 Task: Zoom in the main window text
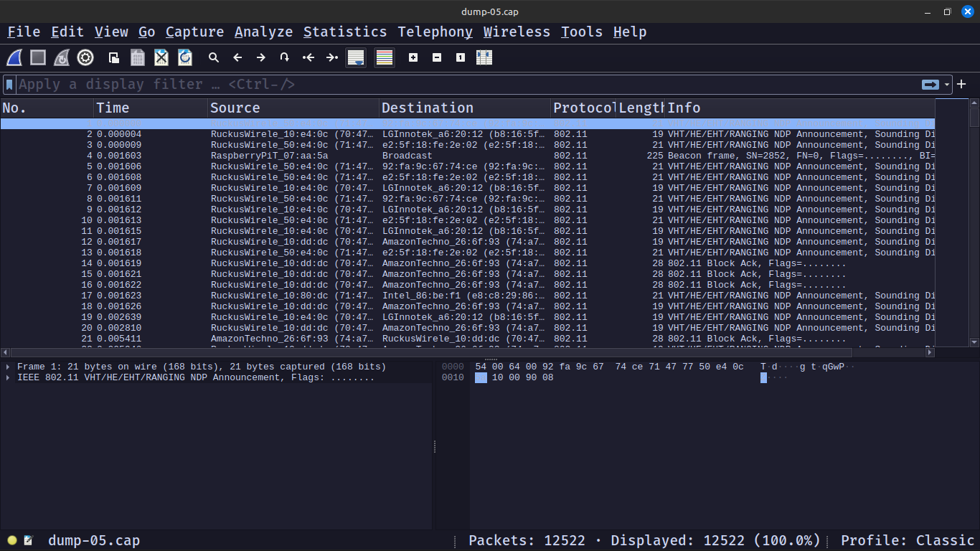(413, 57)
